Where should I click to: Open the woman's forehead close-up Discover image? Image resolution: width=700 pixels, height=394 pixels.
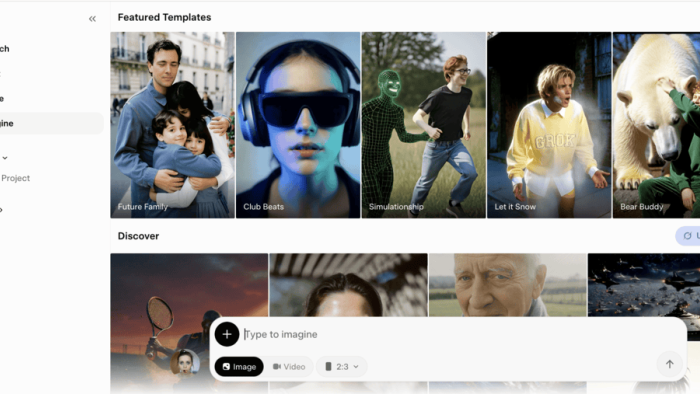(348, 285)
